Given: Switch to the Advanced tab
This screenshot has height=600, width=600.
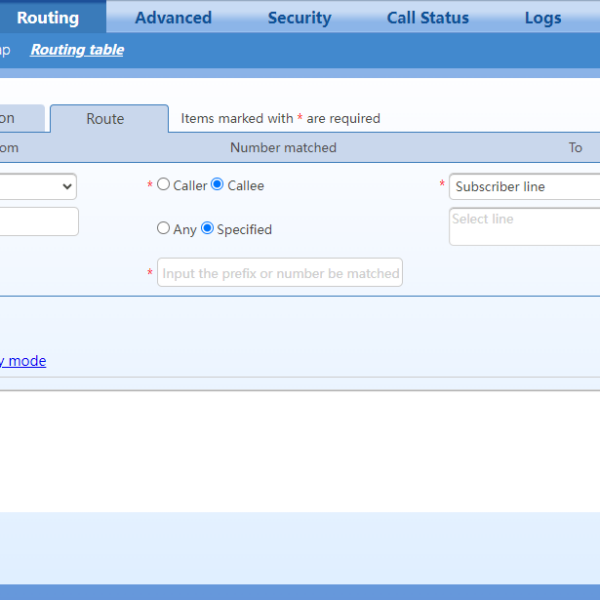Looking at the screenshot, I should coord(173,18).
